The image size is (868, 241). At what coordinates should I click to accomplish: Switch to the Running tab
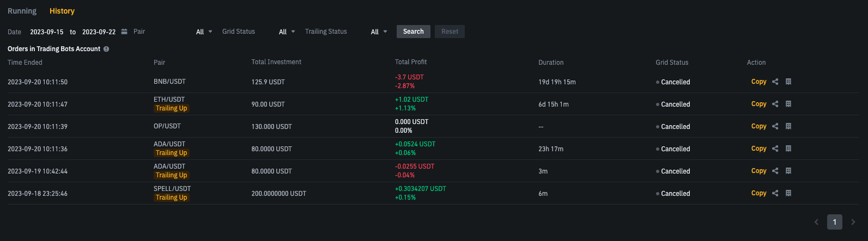click(22, 11)
